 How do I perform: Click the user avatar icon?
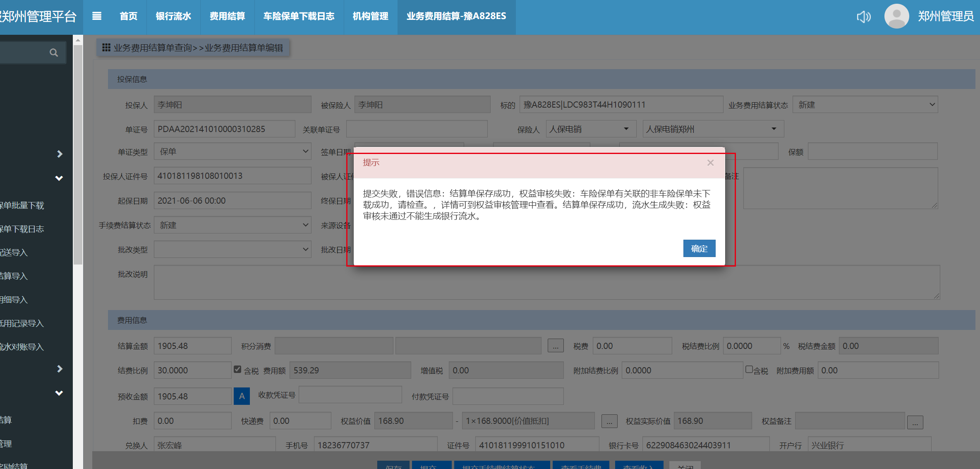tap(896, 17)
